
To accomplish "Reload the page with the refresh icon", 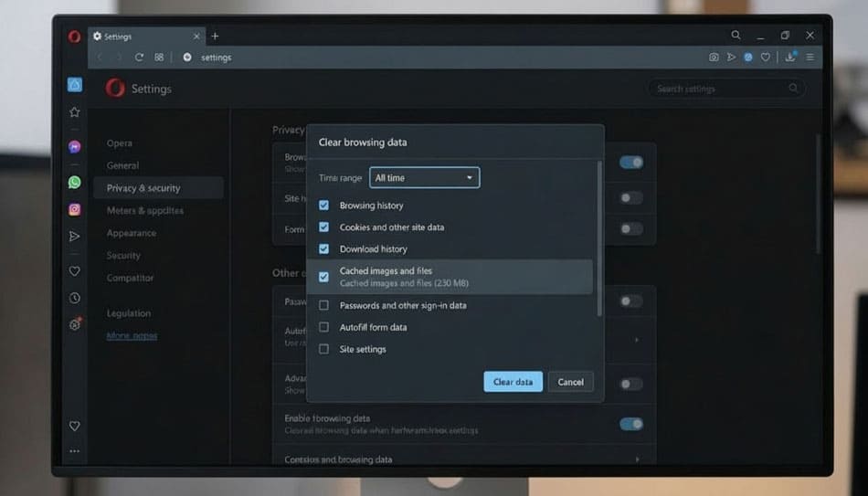I will tap(139, 57).
